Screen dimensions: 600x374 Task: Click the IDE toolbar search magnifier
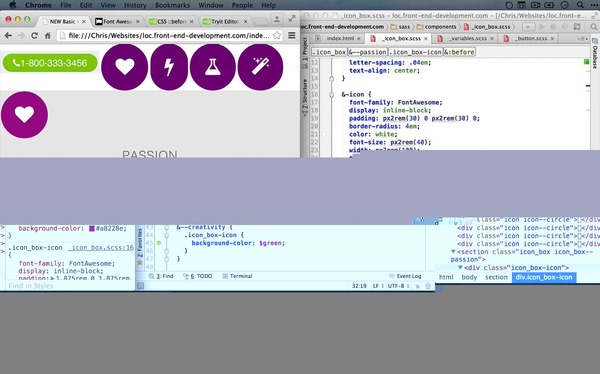click(x=594, y=27)
